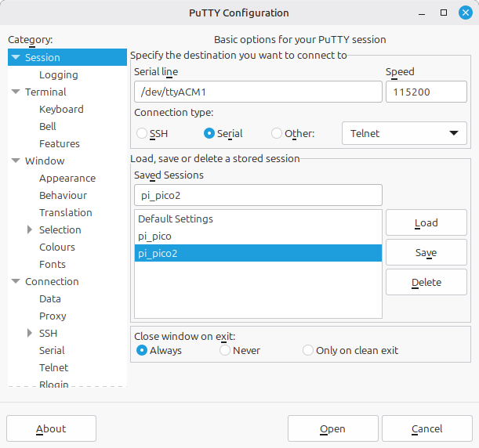Collapse the Terminal category arrow
479x448 pixels.
pos(16,92)
